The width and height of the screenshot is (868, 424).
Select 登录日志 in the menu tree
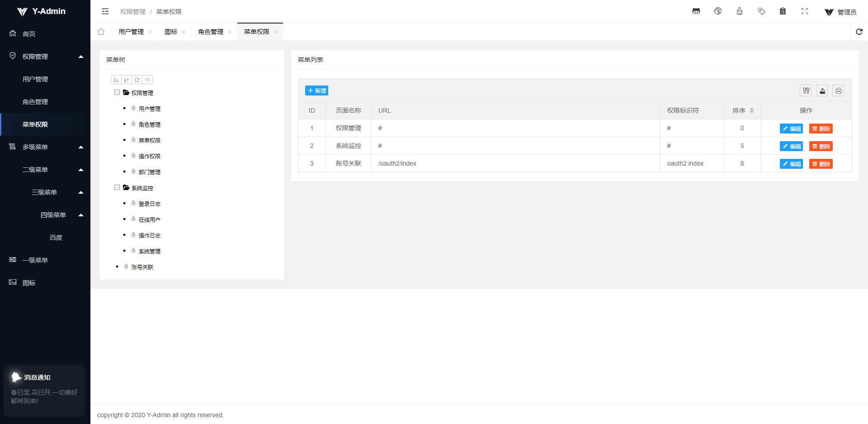(x=150, y=204)
